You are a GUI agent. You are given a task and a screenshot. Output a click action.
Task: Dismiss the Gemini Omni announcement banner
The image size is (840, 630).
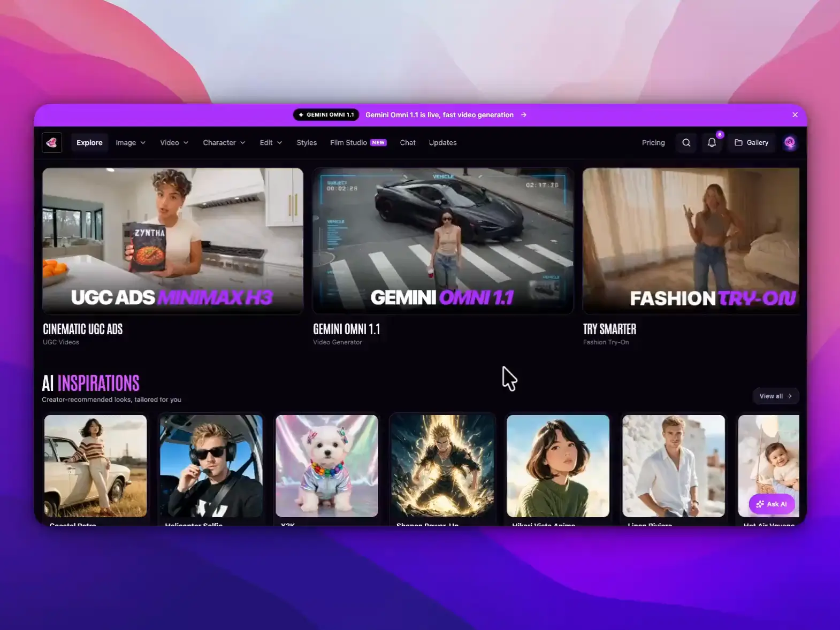[x=795, y=115]
